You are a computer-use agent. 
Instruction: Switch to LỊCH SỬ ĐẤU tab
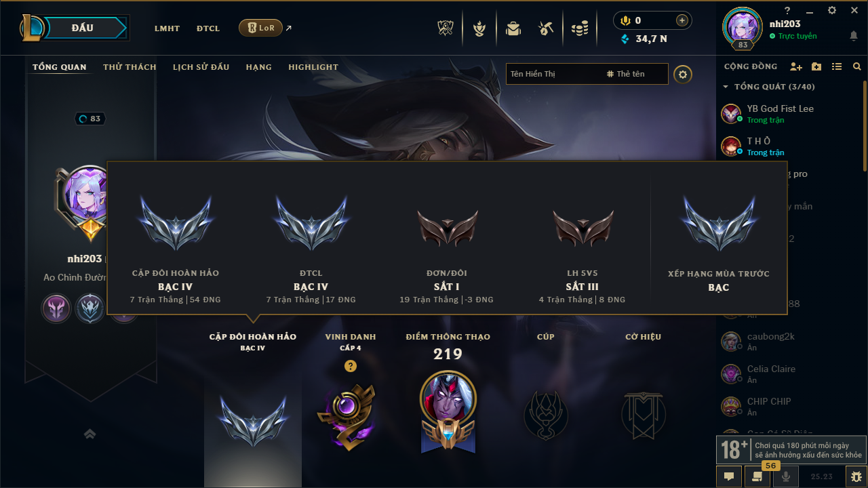click(x=201, y=67)
